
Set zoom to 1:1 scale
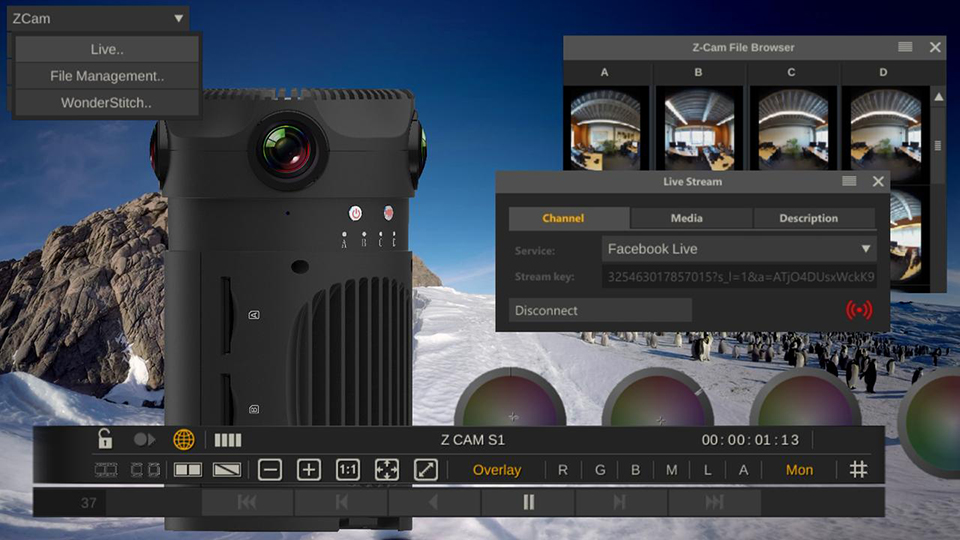(347, 470)
